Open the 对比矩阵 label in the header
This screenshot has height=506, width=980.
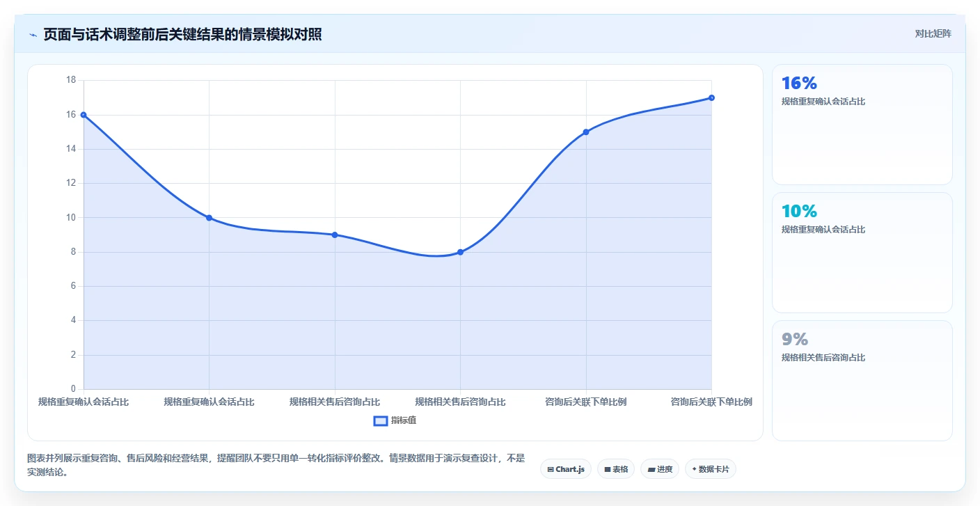[x=933, y=33]
